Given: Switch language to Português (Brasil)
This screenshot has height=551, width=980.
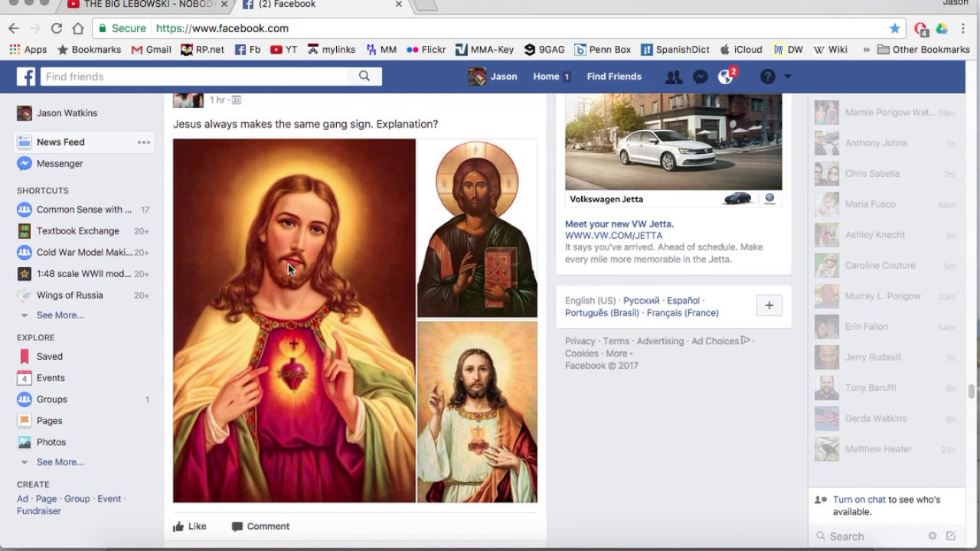Looking at the screenshot, I should 603,313.
